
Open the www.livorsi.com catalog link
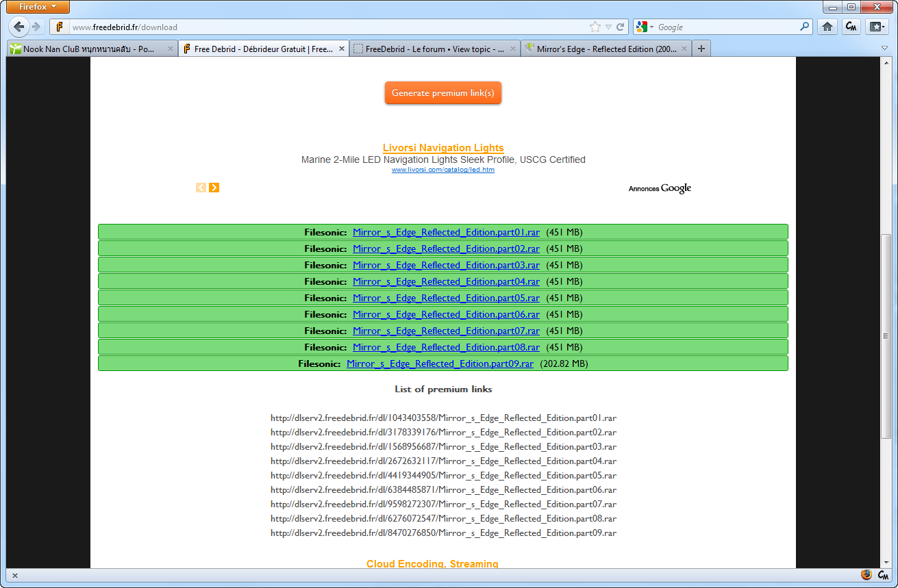point(443,170)
